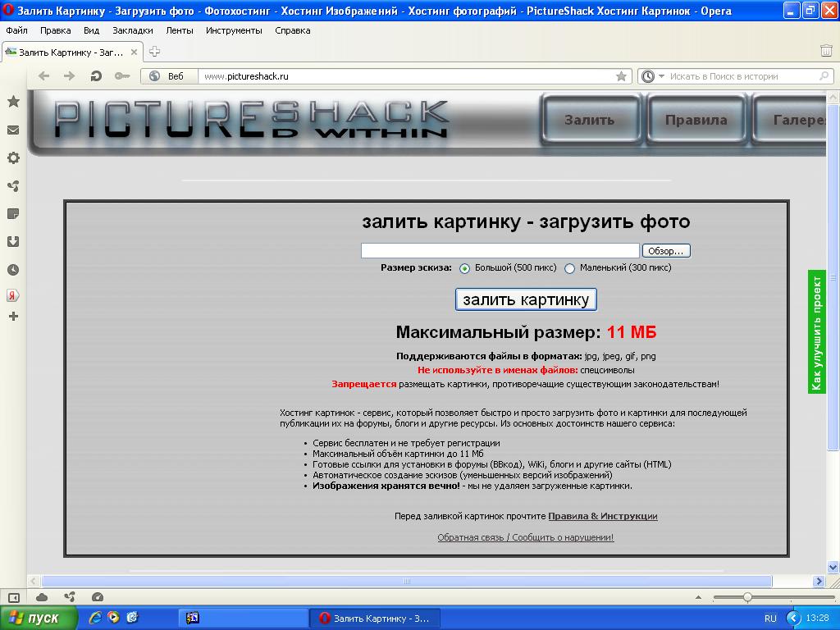Click the Opera taskbar button
This screenshot has width=840, height=630.
[375, 619]
